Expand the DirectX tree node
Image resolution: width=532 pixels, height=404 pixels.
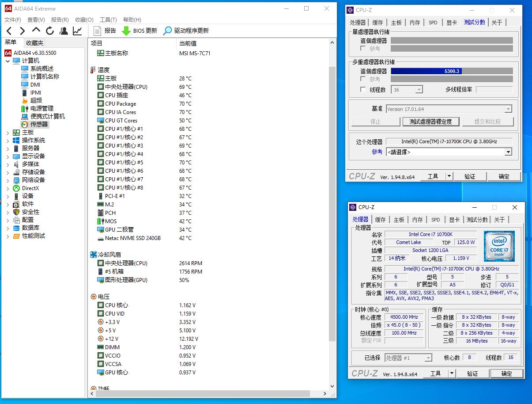point(8,188)
